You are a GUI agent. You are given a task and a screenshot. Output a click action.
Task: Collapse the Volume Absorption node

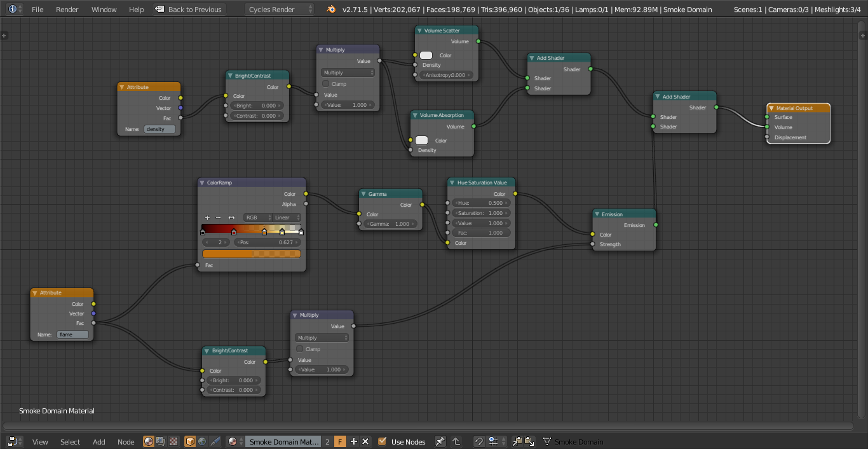point(416,115)
